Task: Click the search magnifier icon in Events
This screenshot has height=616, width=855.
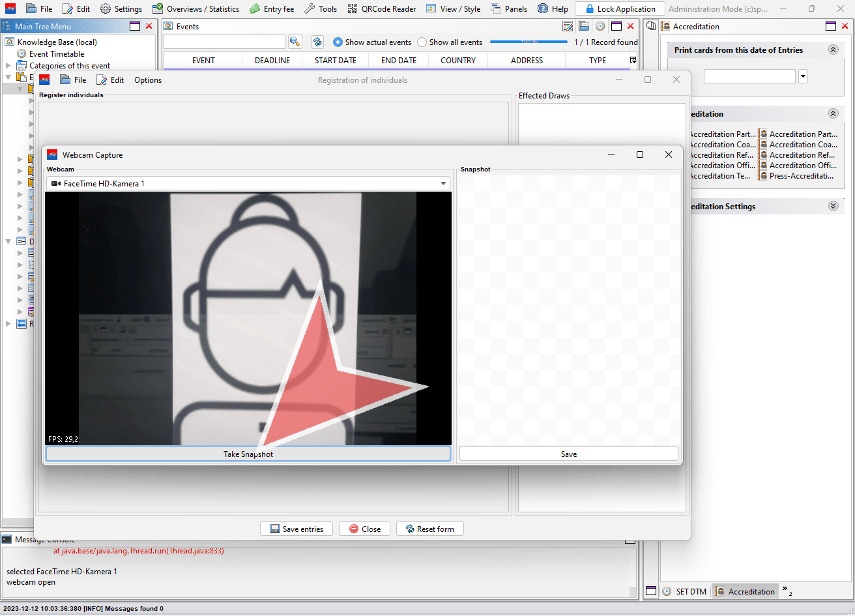Action: coord(295,42)
